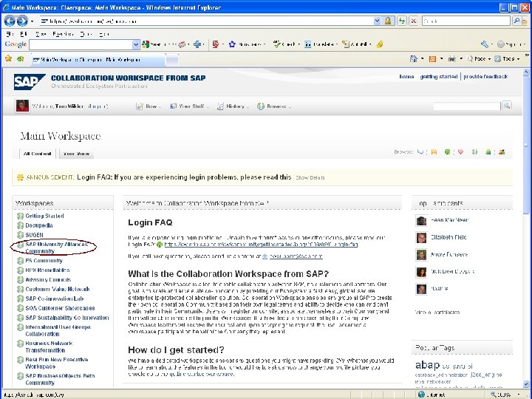The width and height of the screenshot is (532, 399).
Task: Click the Google toolbar AutoFill icon
Action: (x=345, y=44)
